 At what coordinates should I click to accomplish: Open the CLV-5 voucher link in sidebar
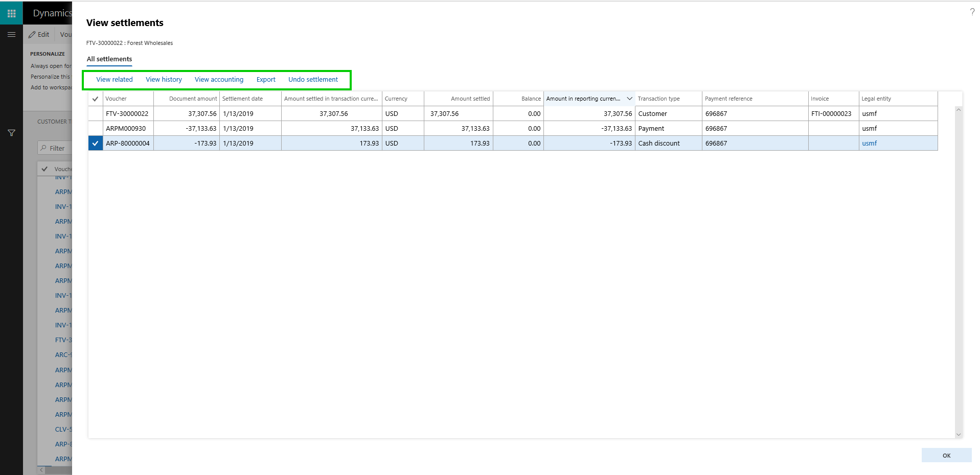(62, 429)
